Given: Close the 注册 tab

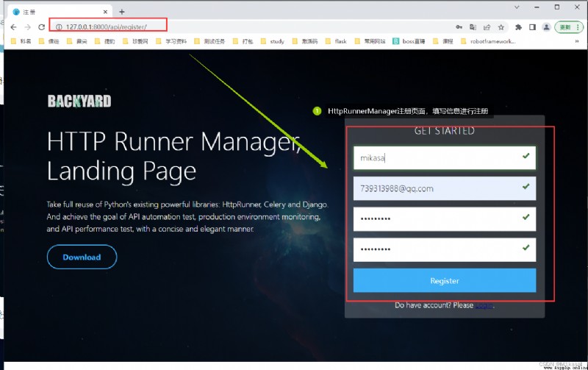Looking at the screenshot, I should click(105, 12).
